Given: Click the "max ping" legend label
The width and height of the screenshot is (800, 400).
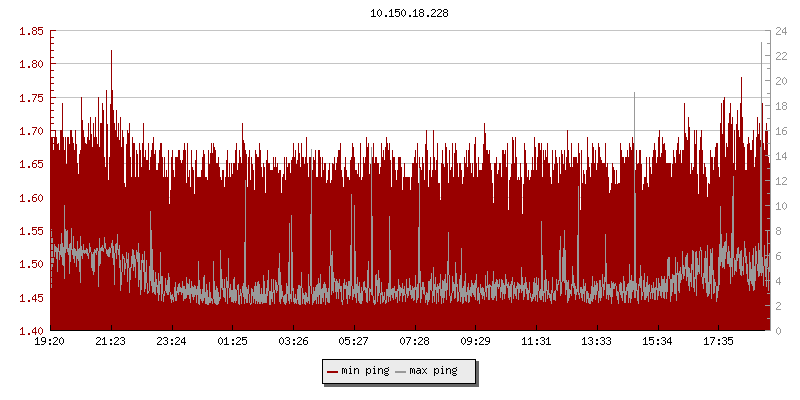Looking at the screenshot, I should point(433,372).
